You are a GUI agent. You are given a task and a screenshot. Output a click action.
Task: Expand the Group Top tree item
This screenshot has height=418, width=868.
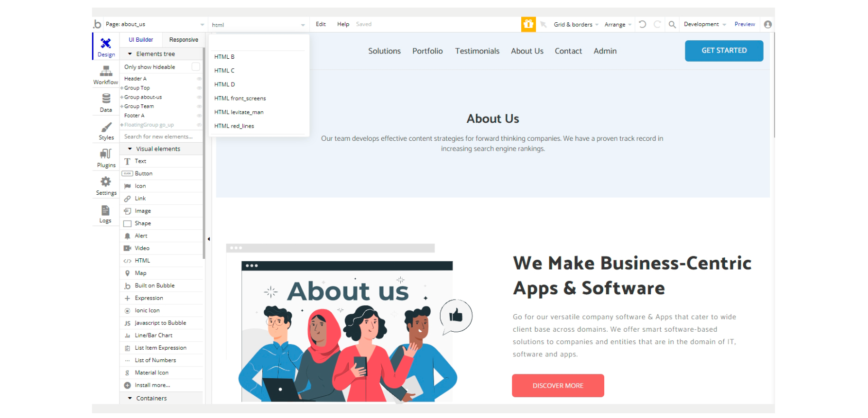[122, 88]
